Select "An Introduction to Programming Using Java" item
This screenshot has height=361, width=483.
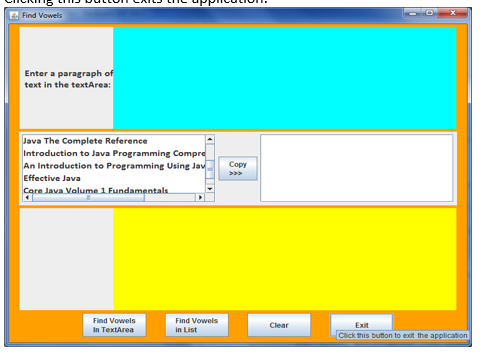pyautogui.click(x=114, y=166)
